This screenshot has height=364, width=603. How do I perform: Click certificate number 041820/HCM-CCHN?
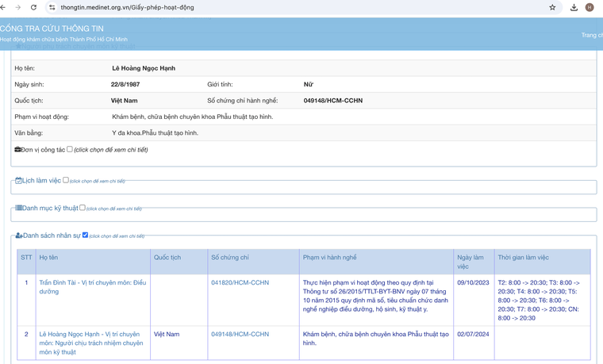[240, 282]
